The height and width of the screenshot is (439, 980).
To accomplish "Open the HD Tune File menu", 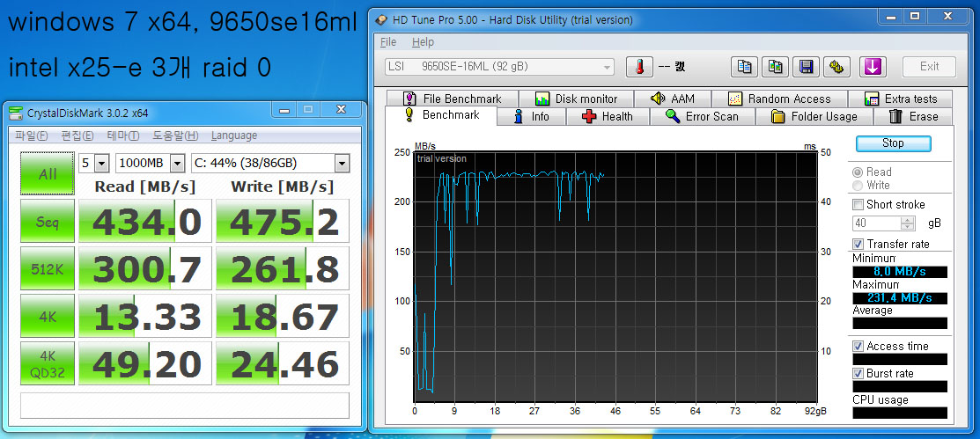I will (x=388, y=42).
